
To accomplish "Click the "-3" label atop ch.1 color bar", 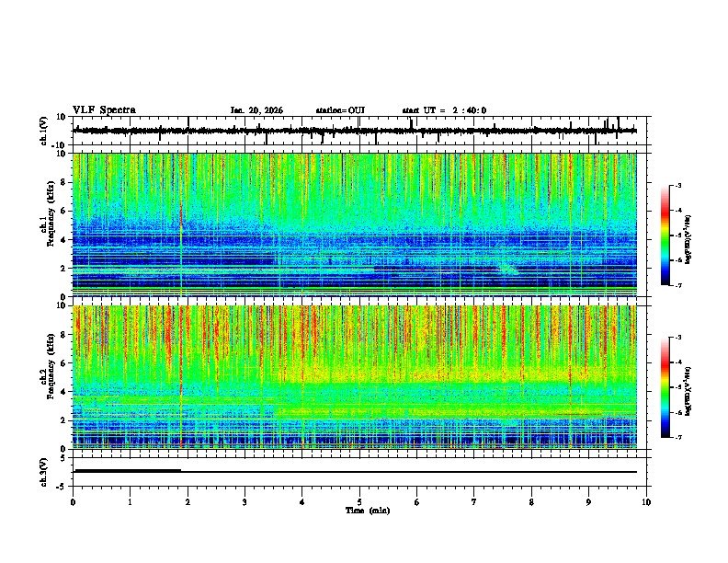I will tap(677, 185).
